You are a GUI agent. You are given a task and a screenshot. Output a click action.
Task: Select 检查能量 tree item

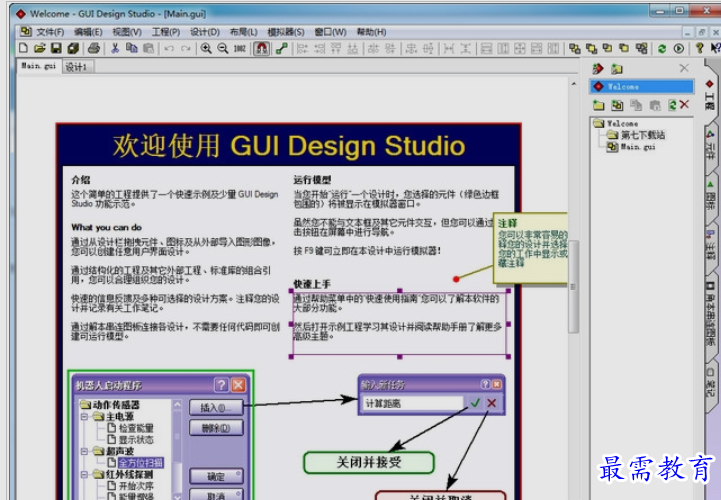136,428
